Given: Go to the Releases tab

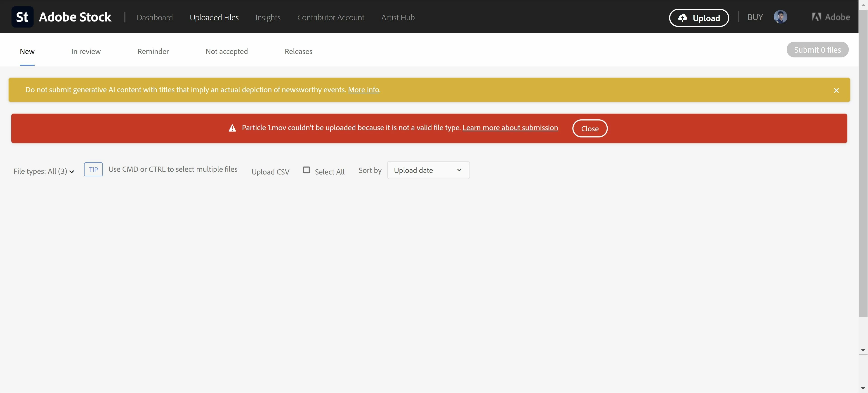Looking at the screenshot, I should coord(298,52).
